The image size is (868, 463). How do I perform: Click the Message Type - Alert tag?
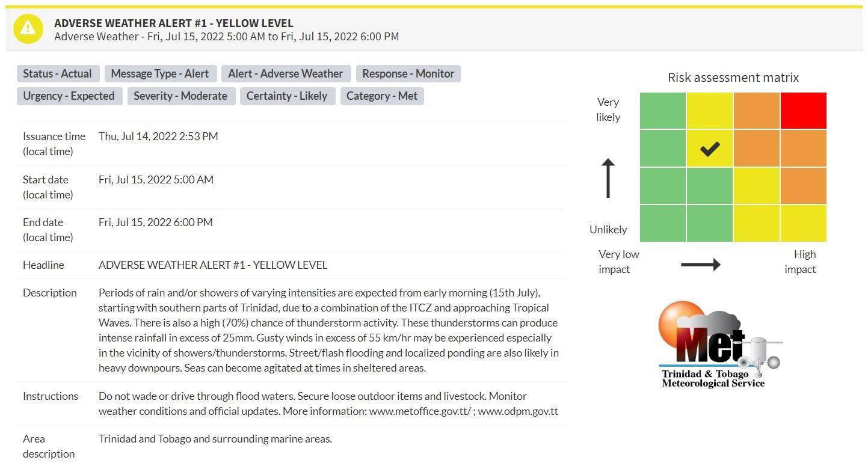[159, 74]
